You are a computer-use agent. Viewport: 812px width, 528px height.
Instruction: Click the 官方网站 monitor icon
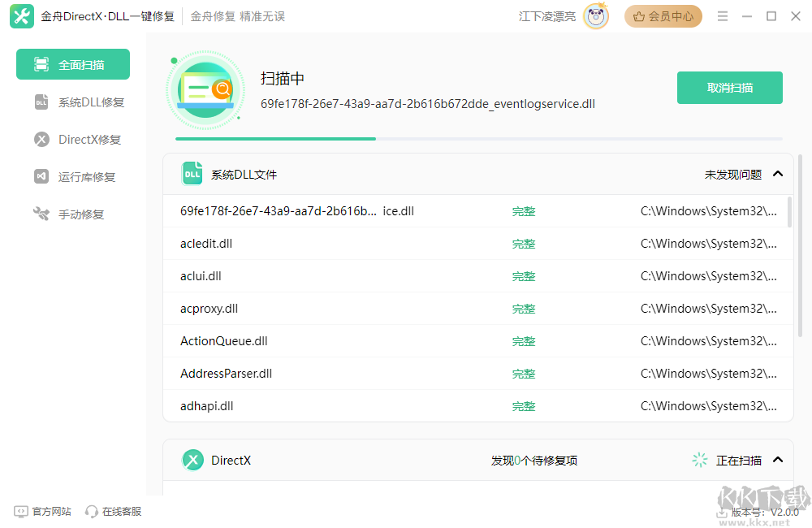click(x=19, y=511)
